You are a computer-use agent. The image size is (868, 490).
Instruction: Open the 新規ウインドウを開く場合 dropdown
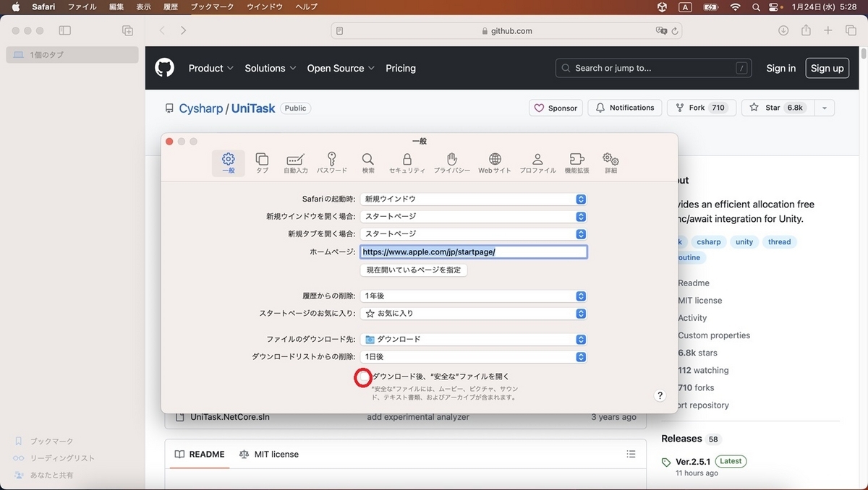[x=473, y=216]
